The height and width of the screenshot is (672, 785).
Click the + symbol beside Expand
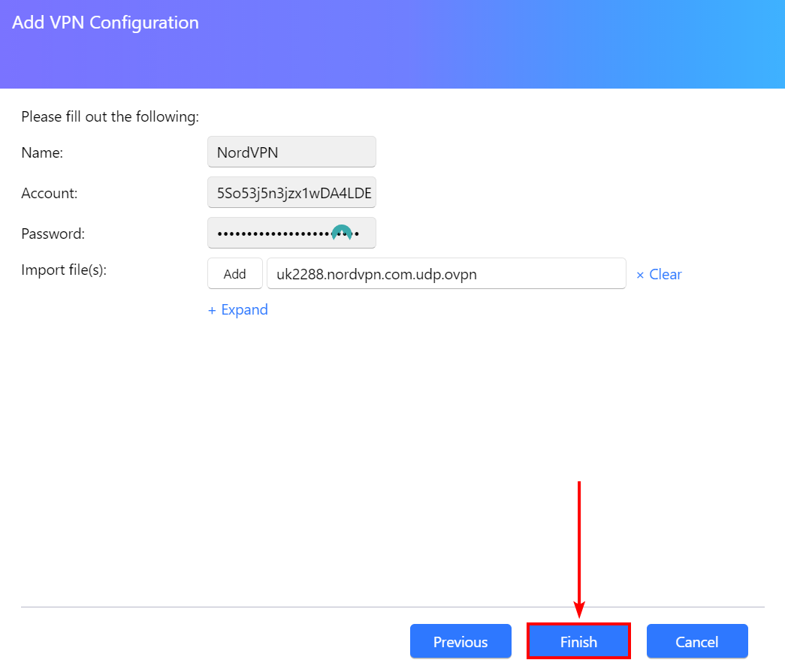point(212,310)
